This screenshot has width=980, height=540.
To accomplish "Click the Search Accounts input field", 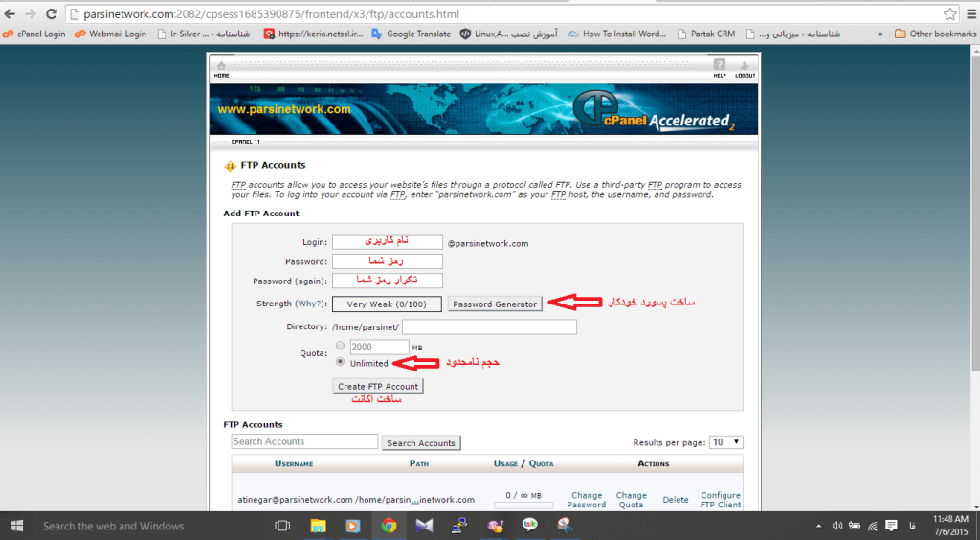I will [304, 442].
